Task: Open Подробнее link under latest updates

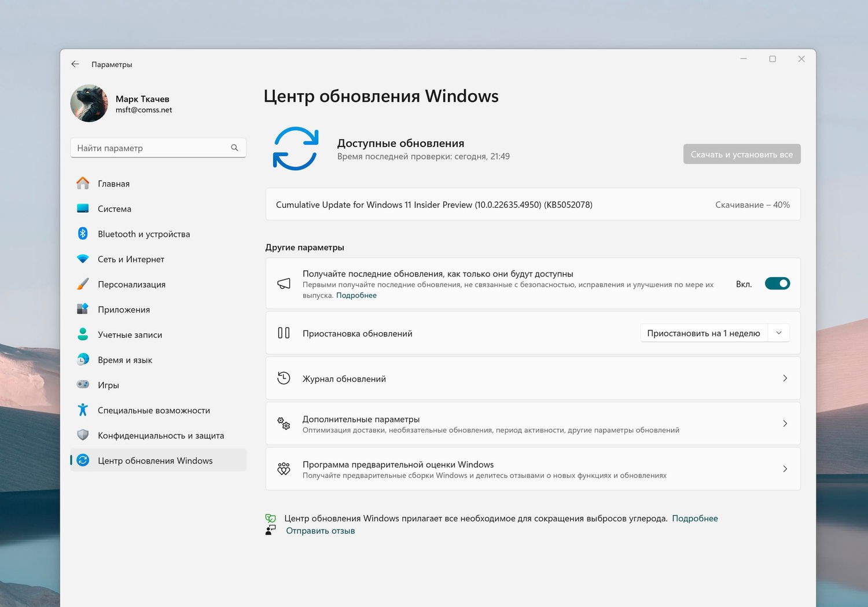Action: click(x=356, y=295)
